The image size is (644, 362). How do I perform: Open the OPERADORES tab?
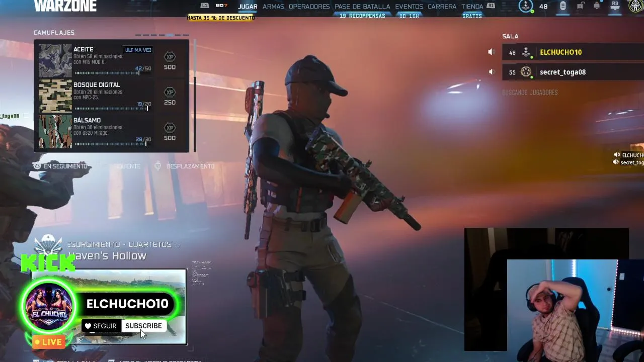[x=309, y=7]
